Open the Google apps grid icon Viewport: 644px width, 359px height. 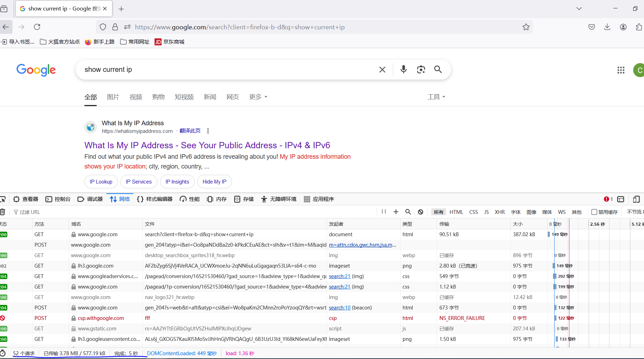coord(621,70)
